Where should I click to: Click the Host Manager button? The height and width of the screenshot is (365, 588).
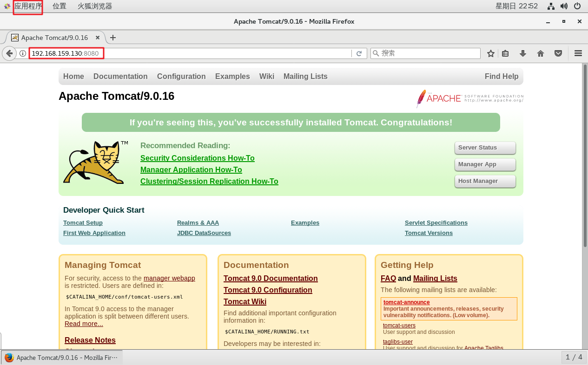[x=485, y=181]
